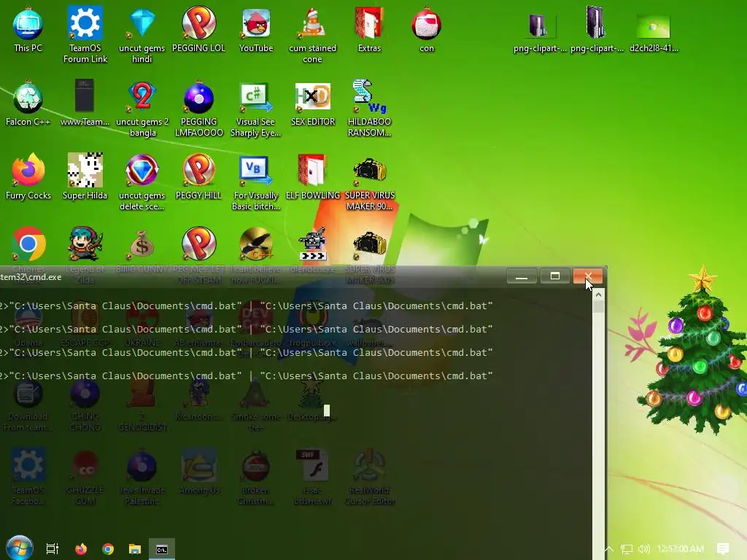Select the uncut gems 2 bangla icon
Image resolution: width=747 pixels, height=560 pixels.
tap(142, 109)
